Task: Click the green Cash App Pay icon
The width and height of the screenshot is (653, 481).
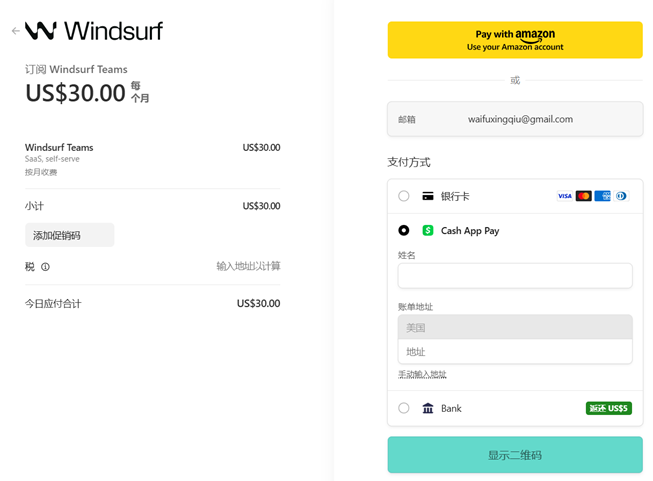Action: pyautogui.click(x=428, y=230)
